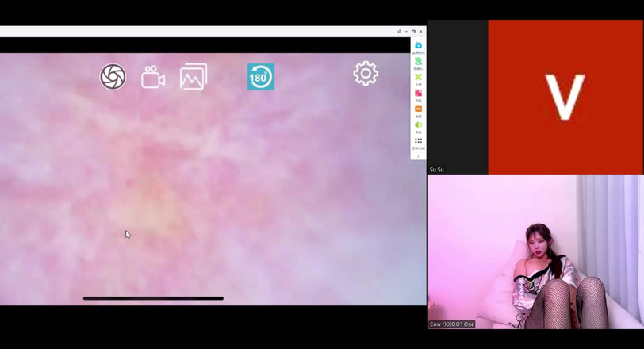Click the camera shutter capture icon
Viewport: 644px width, 349px height.
pos(113,77)
